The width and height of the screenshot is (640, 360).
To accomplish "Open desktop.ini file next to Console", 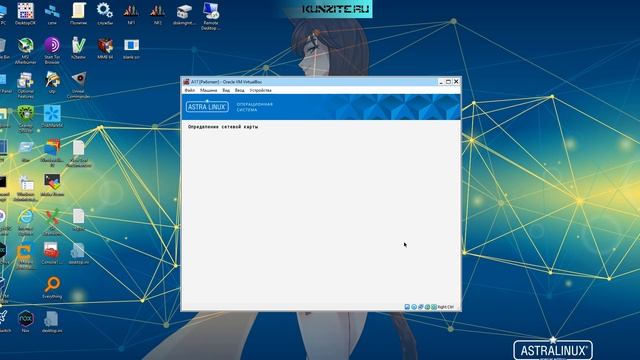I will 78,253.
